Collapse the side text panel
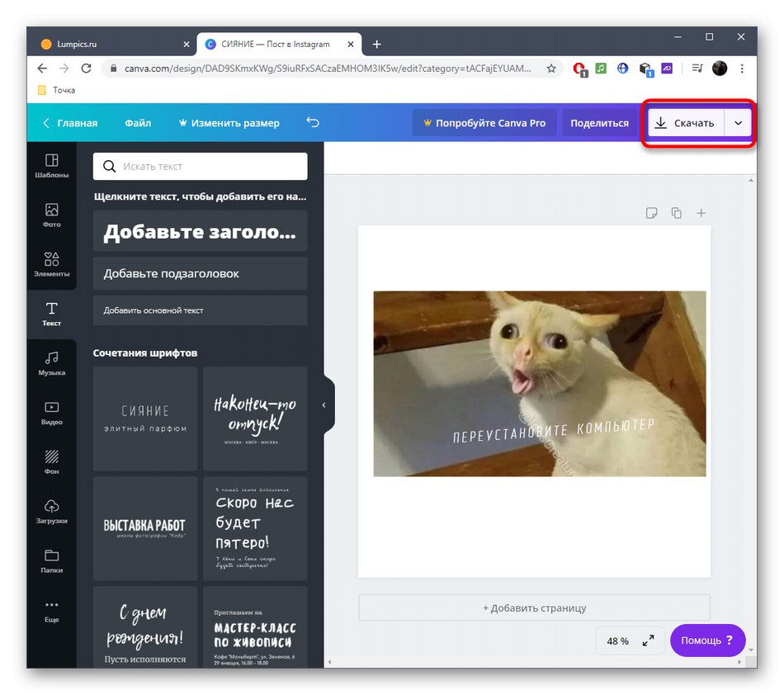The height and width of the screenshot is (695, 784). (x=324, y=405)
